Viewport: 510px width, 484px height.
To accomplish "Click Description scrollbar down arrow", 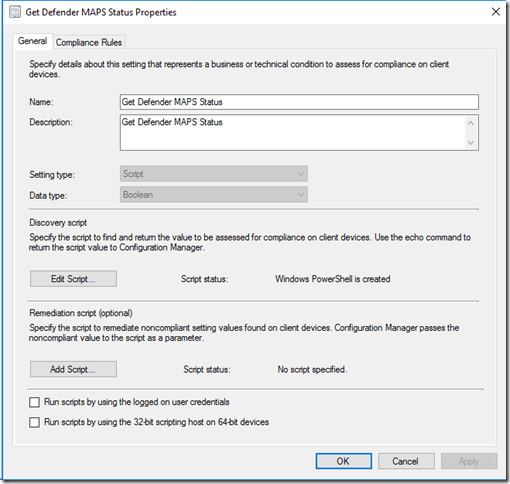I will [x=471, y=143].
